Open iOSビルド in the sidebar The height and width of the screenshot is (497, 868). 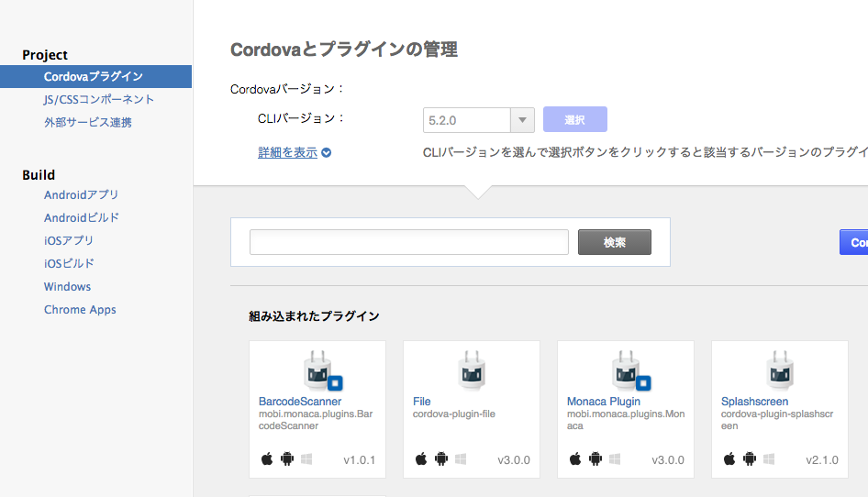[x=69, y=263]
